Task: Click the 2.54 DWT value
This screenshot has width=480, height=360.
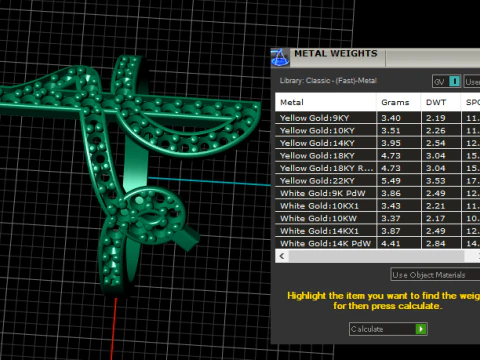Action: coord(436,143)
